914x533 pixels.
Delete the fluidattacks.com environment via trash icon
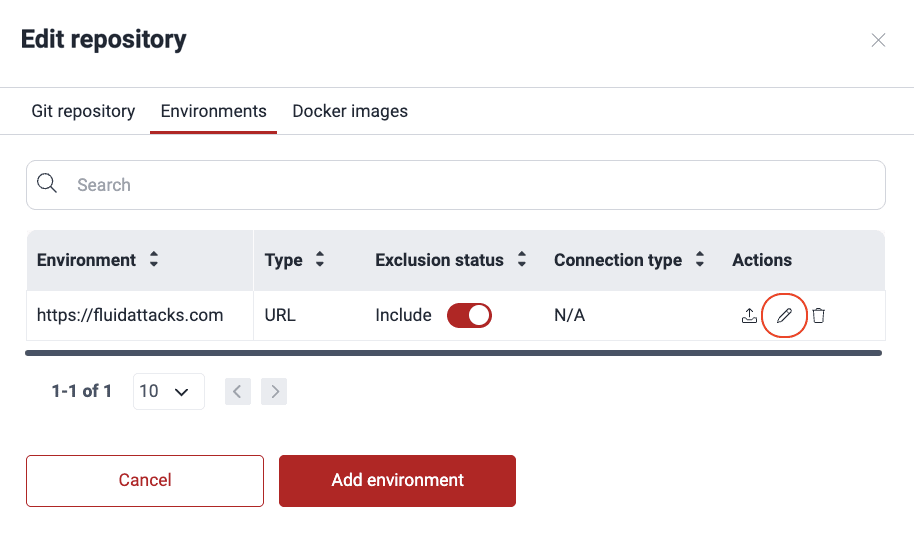point(818,315)
